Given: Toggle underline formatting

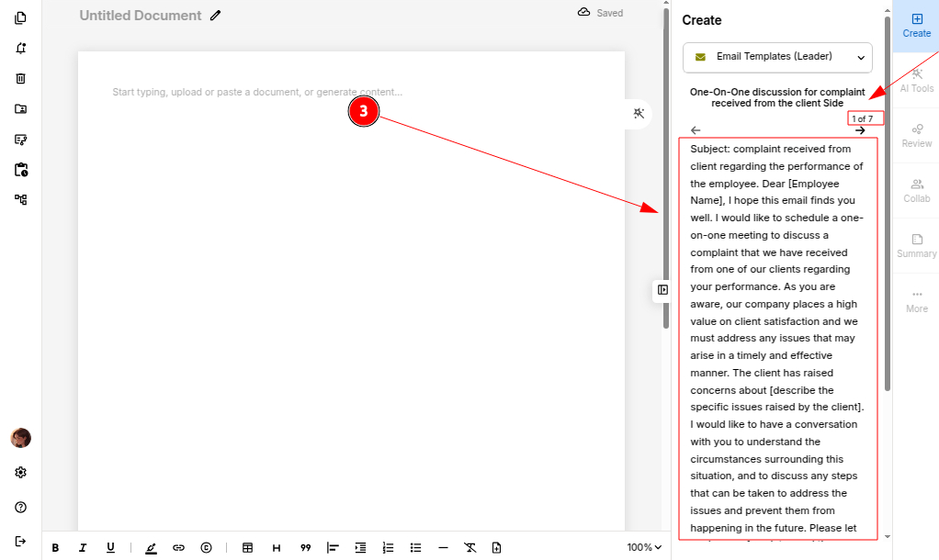Looking at the screenshot, I should (x=110, y=547).
